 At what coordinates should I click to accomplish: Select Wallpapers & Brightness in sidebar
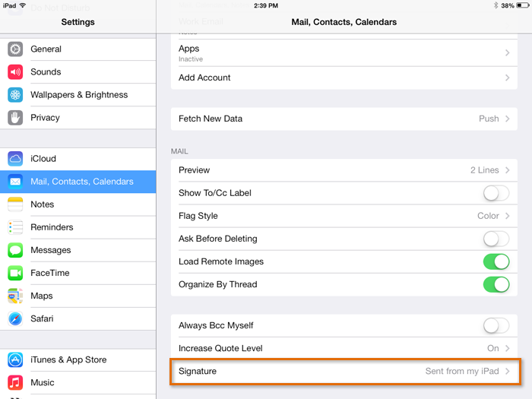(x=78, y=95)
